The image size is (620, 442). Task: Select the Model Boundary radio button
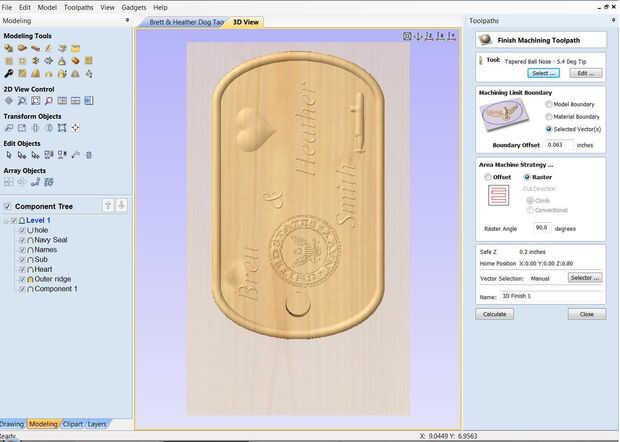click(548, 104)
